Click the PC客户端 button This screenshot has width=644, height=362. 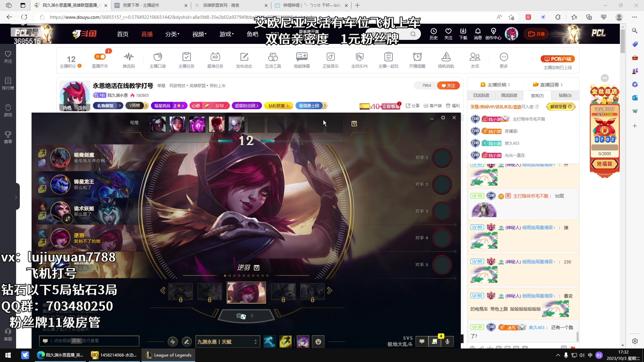[x=558, y=59]
